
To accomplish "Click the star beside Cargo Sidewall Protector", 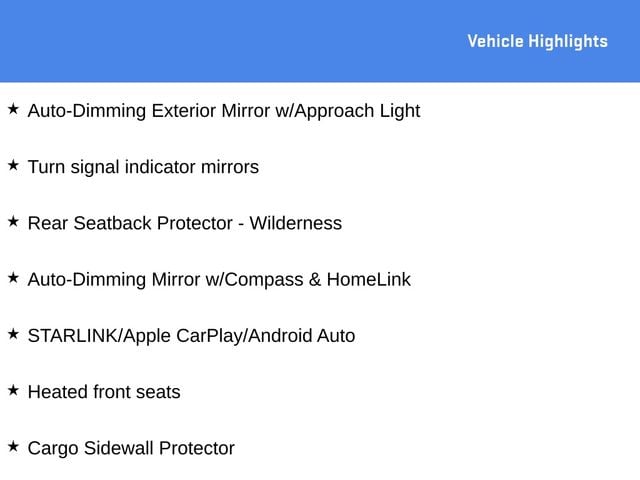I will click(x=13, y=446).
